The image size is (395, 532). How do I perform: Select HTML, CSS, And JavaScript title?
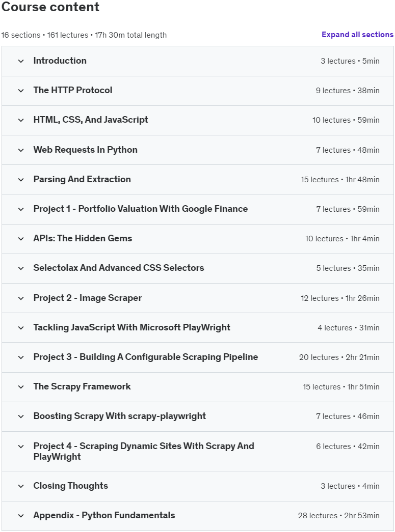(x=91, y=120)
